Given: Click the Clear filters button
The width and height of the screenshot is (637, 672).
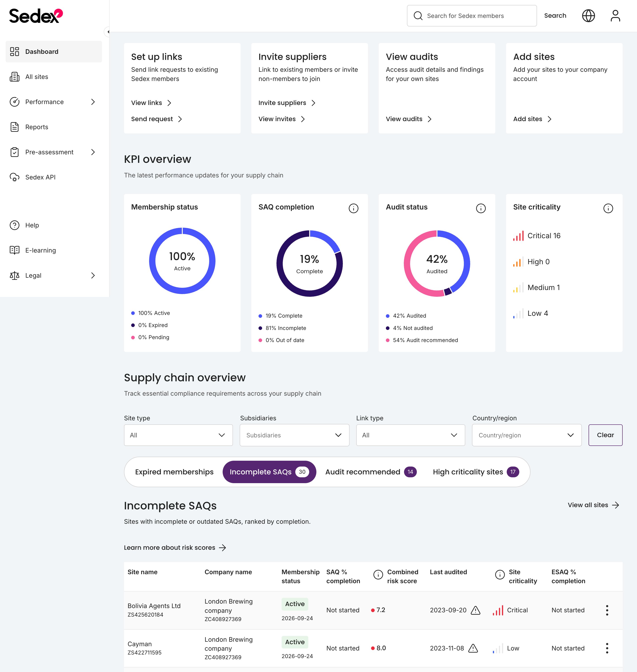Looking at the screenshot, I should coord(605,435).
